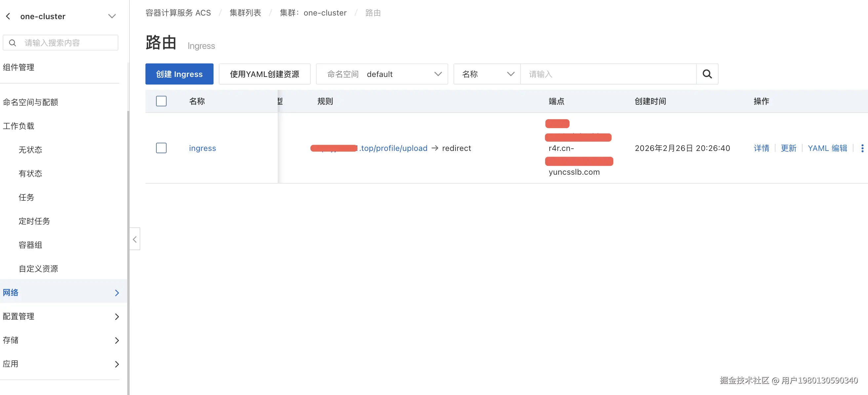
Task: Open 无状态 workloads menu item
Action: pos(30,150)
